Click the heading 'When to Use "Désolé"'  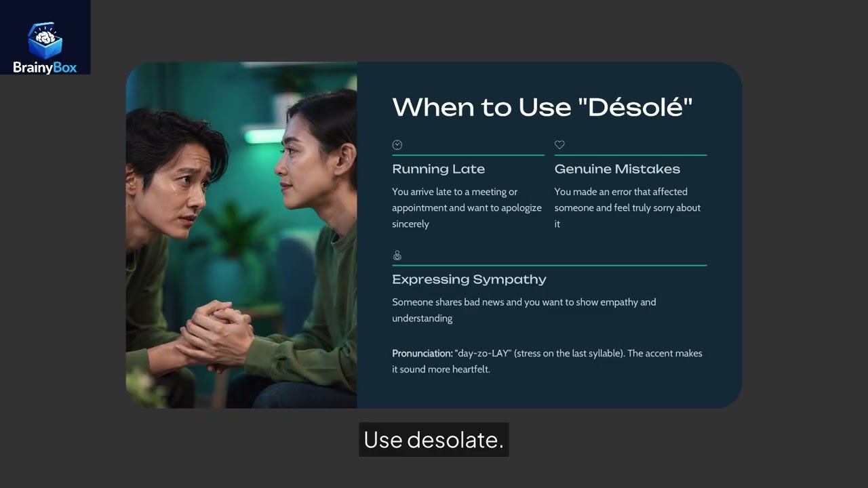coord(542,107)
